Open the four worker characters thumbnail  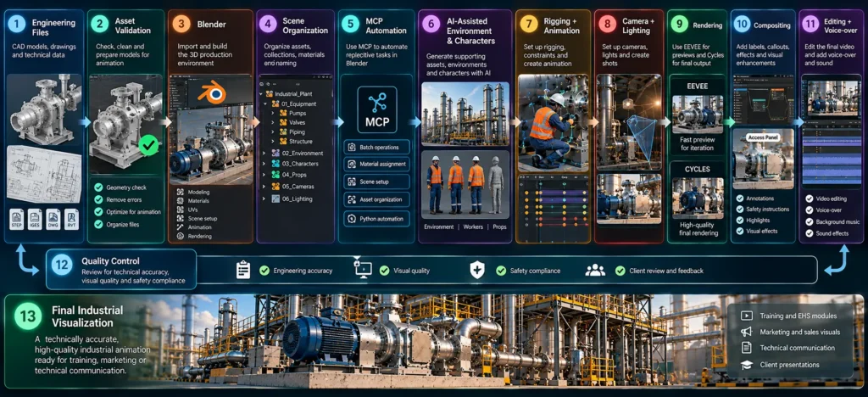click(465, 184)
